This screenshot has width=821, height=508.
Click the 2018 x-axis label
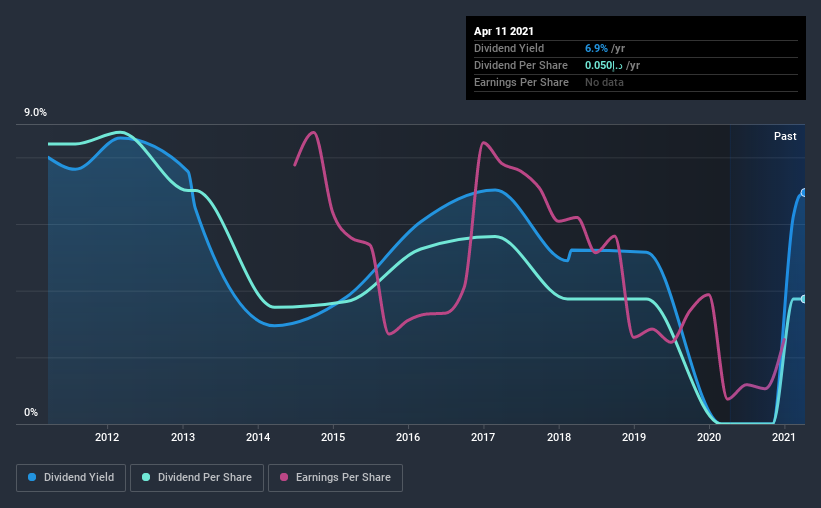[559, 437]
